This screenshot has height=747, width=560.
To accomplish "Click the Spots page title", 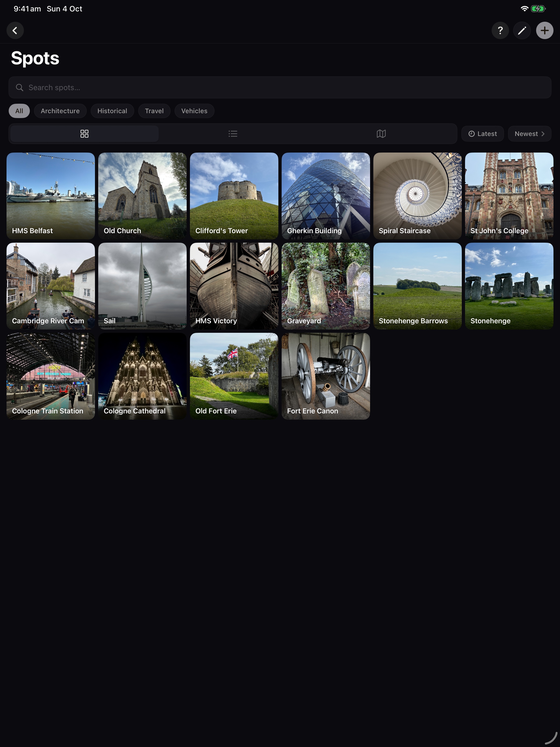I will coord(35,58).
